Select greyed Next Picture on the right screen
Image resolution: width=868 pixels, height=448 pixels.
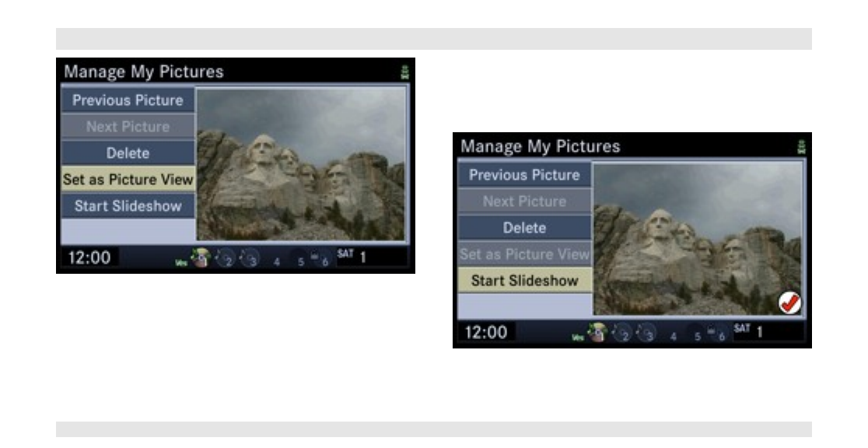pyautogui.click(x=524, y=201)
